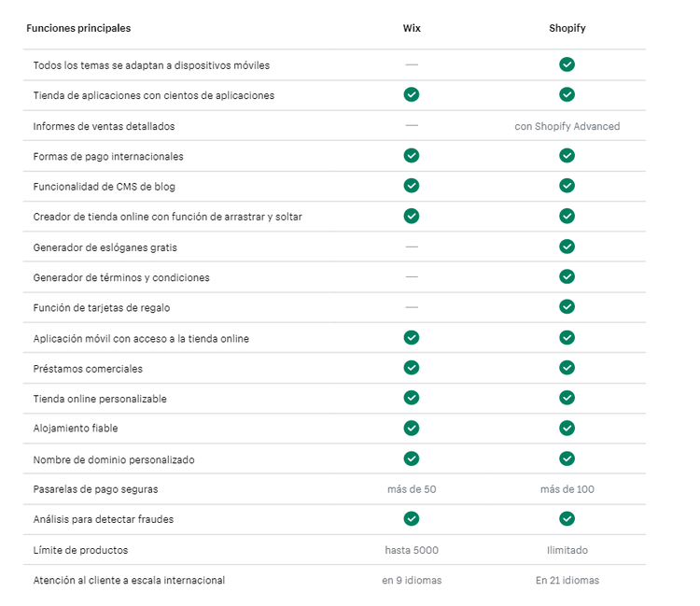Click Shopify checkmark for 'Análisis para detectar fraudes'

(567, 518)
